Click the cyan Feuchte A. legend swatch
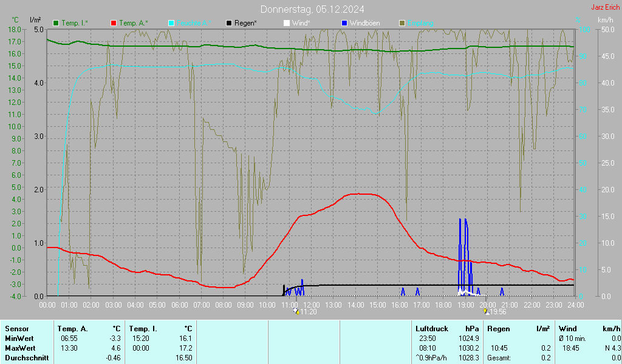This screenshot has width=622, height=364. (x=171, y=24)
